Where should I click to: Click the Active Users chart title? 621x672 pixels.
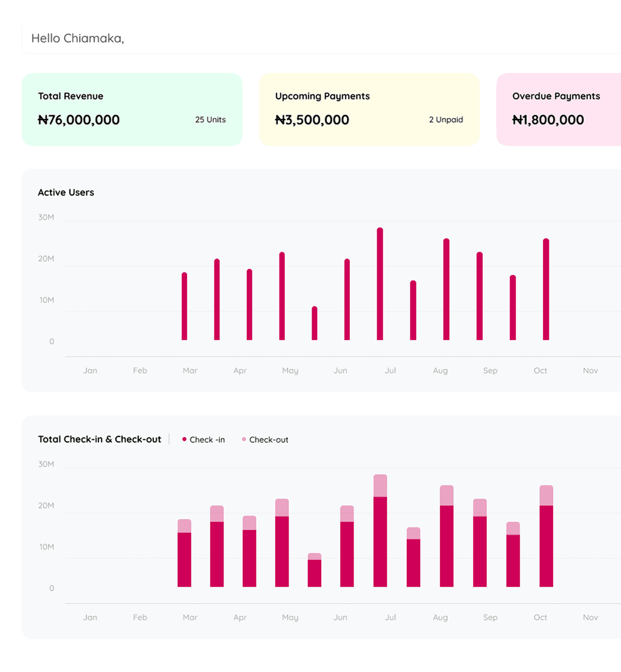point(66,192)
